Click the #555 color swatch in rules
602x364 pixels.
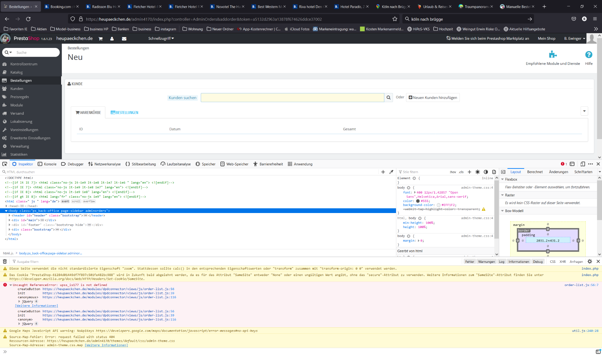pos(418,201)
